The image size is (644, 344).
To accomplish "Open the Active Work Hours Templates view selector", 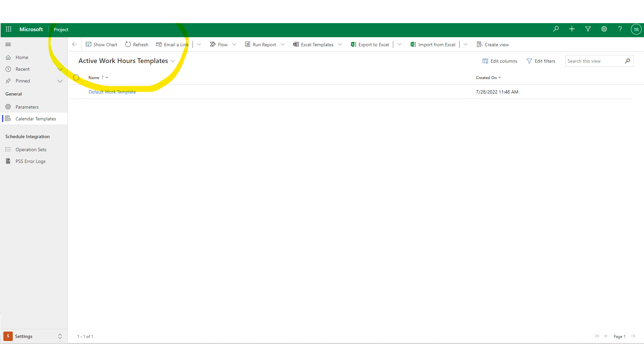I will (127, 61).
